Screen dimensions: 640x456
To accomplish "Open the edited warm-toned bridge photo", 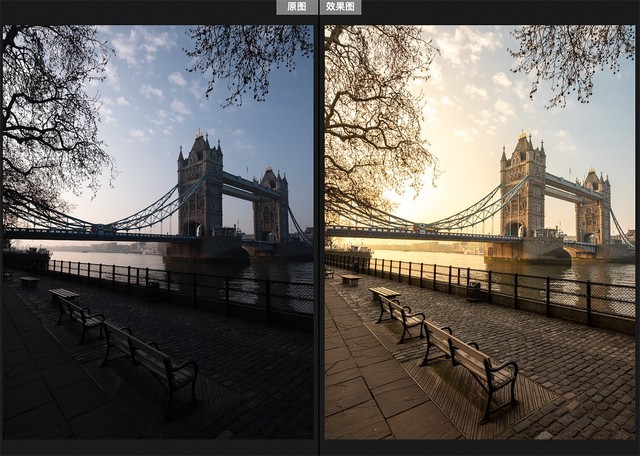I will click(x=480, y=232).
